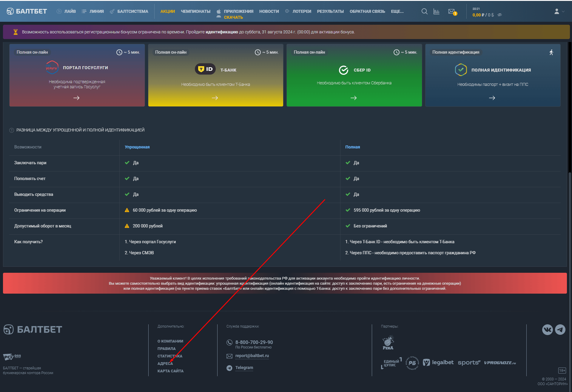The image size is (572, 392).
Task: Click the shield icon on Полная идентификация card
Action: click(x=461, y=70)
